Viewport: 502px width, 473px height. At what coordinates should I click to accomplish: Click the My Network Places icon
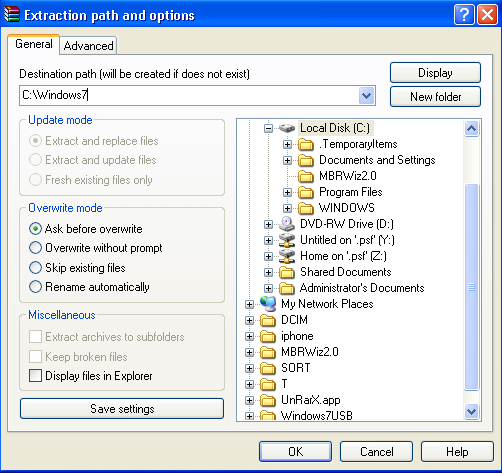coord(268,304)
